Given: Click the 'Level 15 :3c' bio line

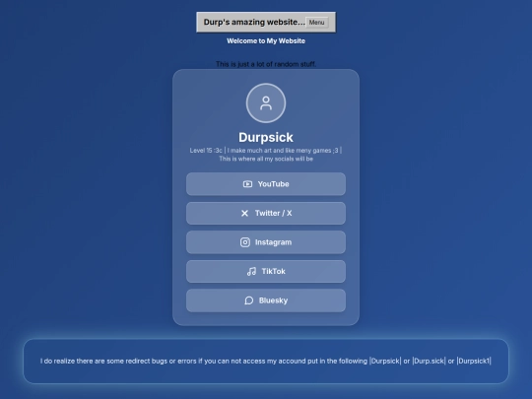Looking at the screenshot, I should [x=266, y=151].
